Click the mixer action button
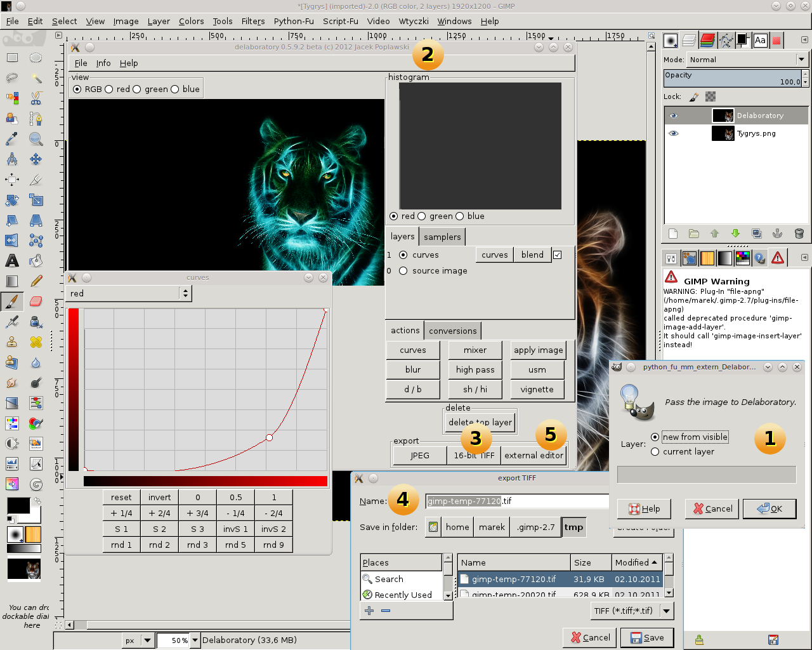The image size is (812, 650). pyautogui.click(x=475, y=350)
